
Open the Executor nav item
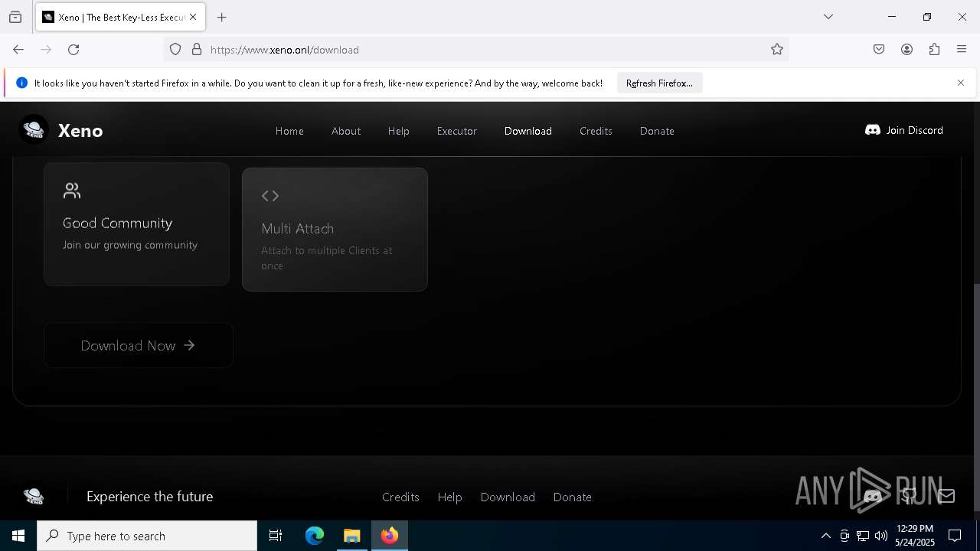[457, 131]
